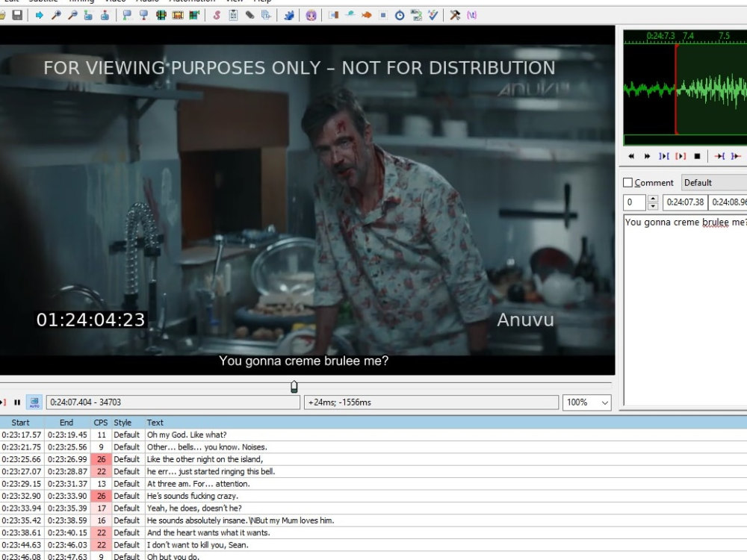Click the layer number field showing 0
This screenshot has height=560, width=747.
click(x=635, y=202)
